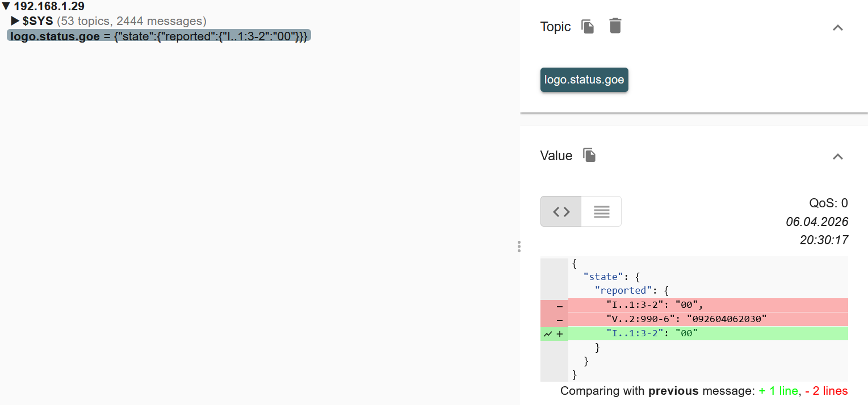Image resolution: width=868 pixels, height=405 pixels.
Task: Collapse the 192.168.1.29 broker tree node
Action: coord(6,7)
